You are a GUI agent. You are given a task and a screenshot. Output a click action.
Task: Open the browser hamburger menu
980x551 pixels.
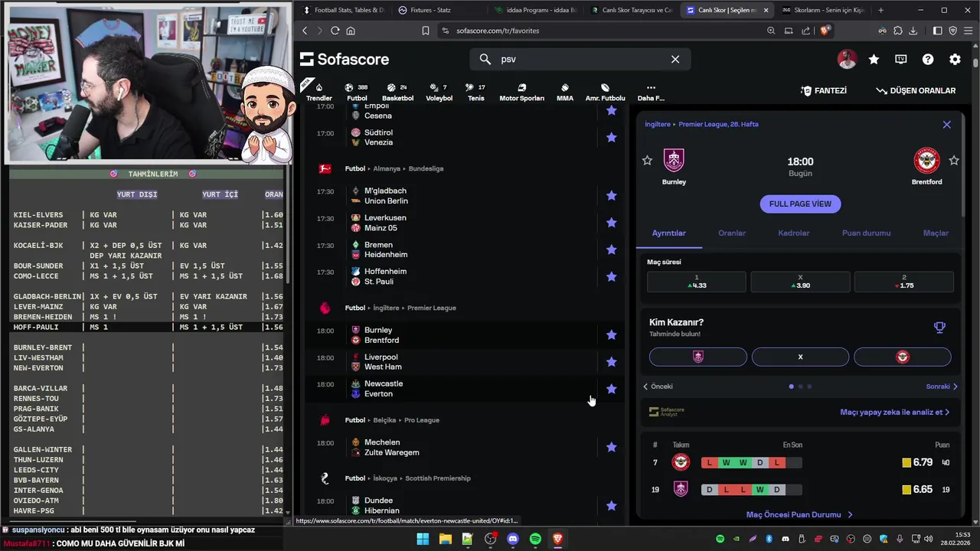[967, 31]
